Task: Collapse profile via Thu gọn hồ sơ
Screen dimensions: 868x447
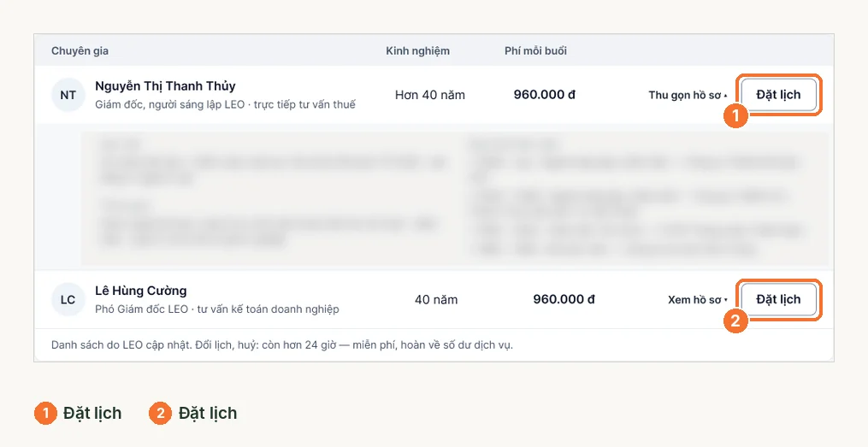Action: click(x=688, y=95)
